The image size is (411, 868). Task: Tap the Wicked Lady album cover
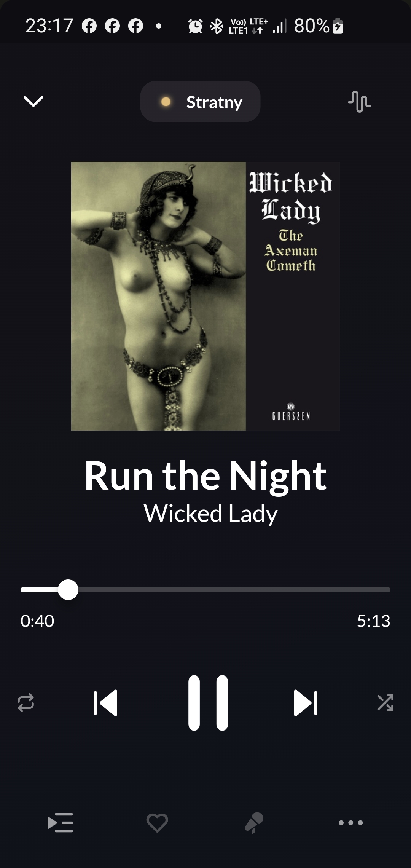[x=205, y=296]
